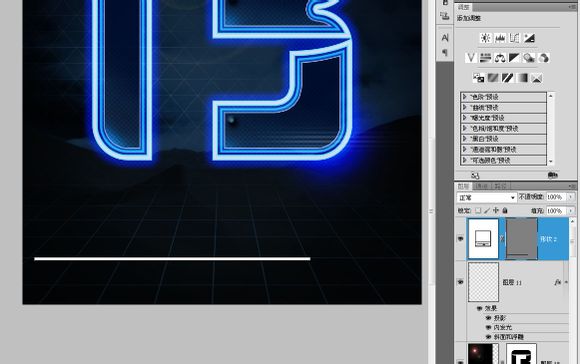Open the blend mode 正常 dropdown
Image resolution: width=580 pixels, height=364 pixels.
[x=486, y=198]
